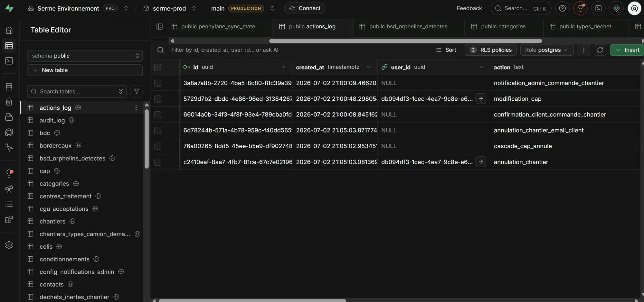The width and height of the screenshot is (644, 302).
Task: Open Project Settings gear icon
Action: point(9,245)
